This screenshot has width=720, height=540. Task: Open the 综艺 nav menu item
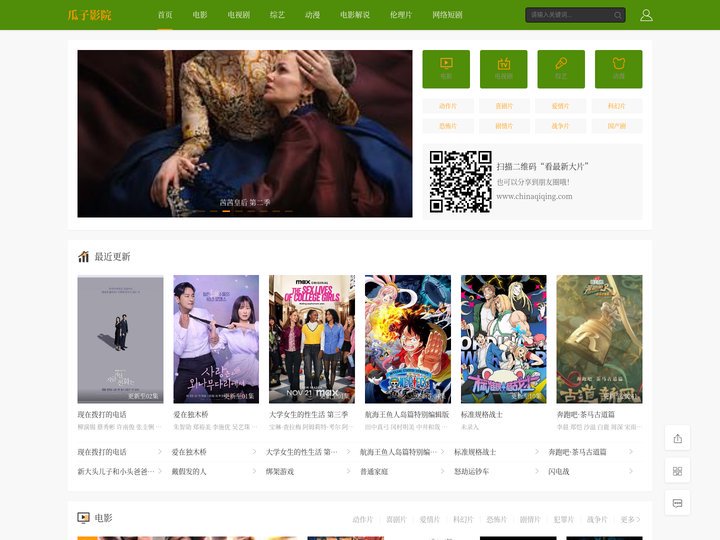point(277,15)
